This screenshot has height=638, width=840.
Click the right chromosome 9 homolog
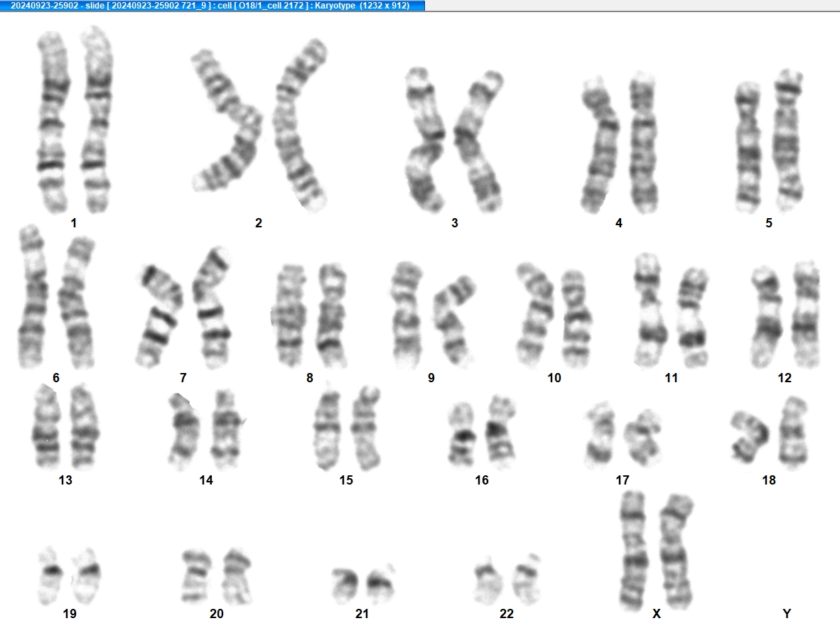(x=455, y=320)
